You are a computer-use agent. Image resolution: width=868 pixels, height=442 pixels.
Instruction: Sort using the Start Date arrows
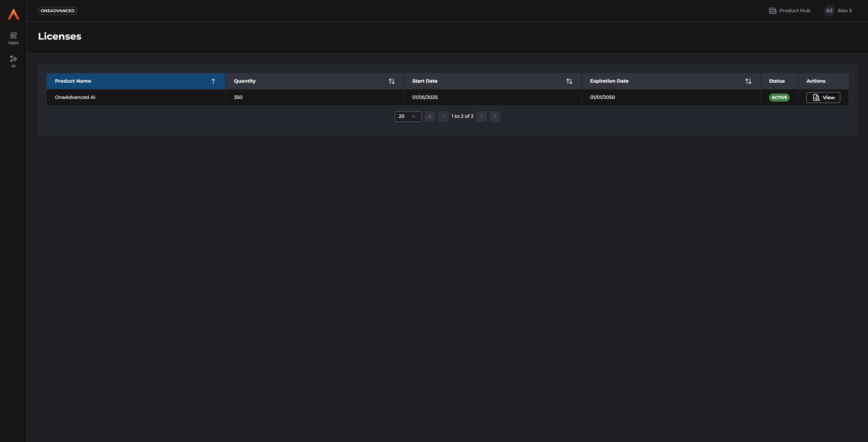coord(569,81)
